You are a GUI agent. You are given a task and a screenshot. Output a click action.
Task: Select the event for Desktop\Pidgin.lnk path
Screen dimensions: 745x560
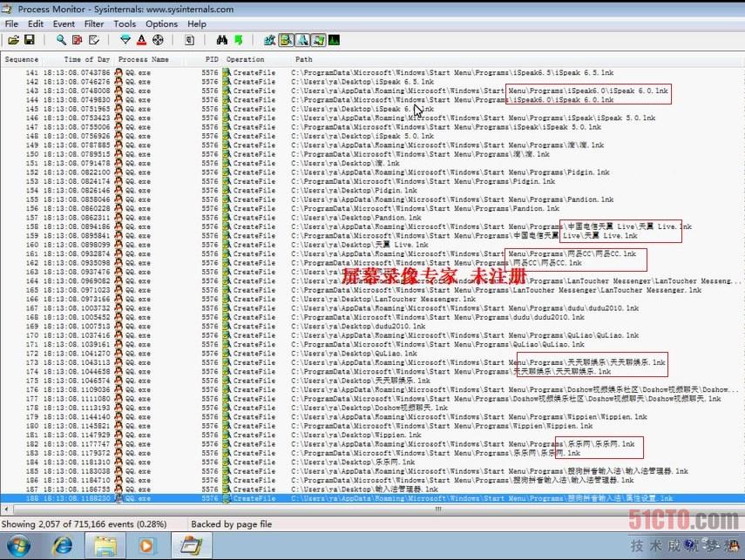click(371, 190)
